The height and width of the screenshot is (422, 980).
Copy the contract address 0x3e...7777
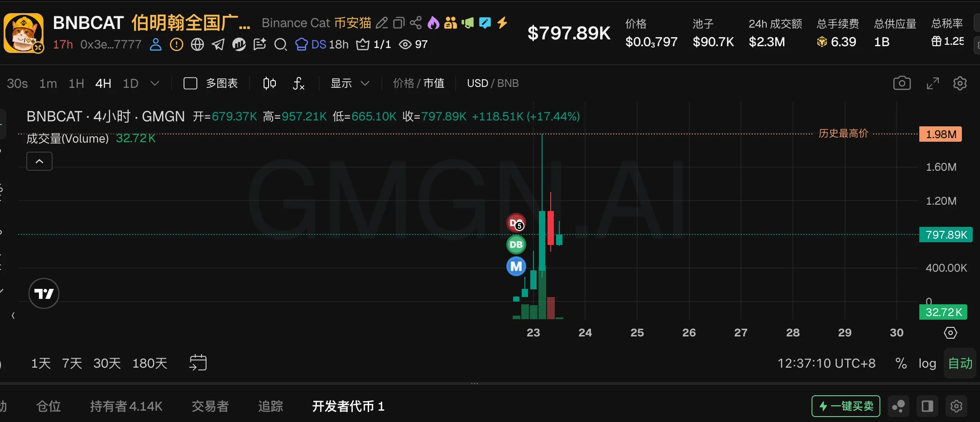111,44
